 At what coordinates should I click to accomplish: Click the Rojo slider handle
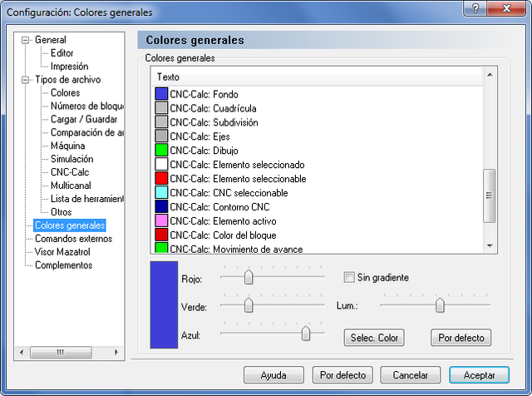coord(249,277)
